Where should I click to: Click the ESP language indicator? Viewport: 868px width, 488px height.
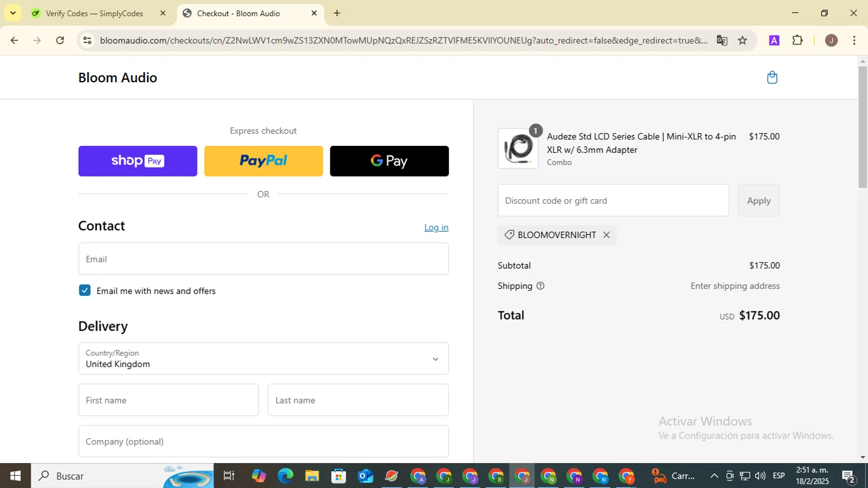(779, 476)
